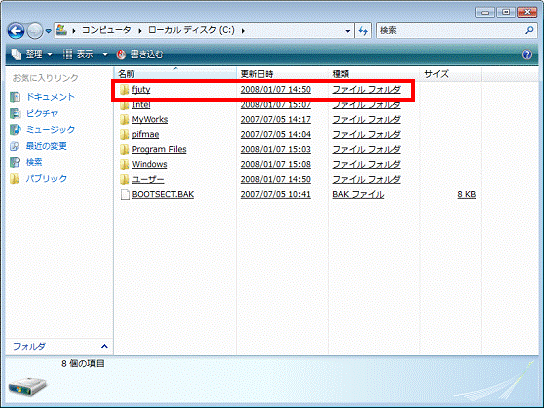Click the 最近の変更 sidebar icon
The width and height of the screenshot is (544, 408).
click(x=15, y=146)
